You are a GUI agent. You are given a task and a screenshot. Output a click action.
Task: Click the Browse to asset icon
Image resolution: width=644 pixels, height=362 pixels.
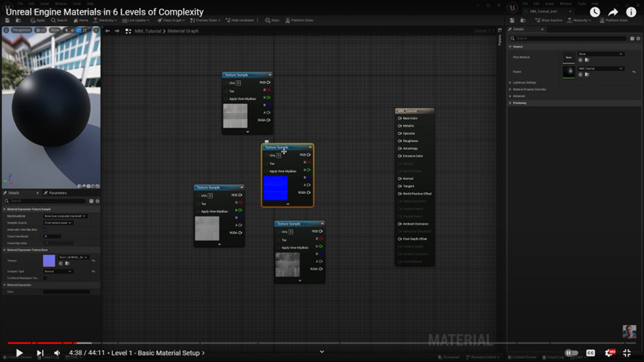click(x=18, y=20)
